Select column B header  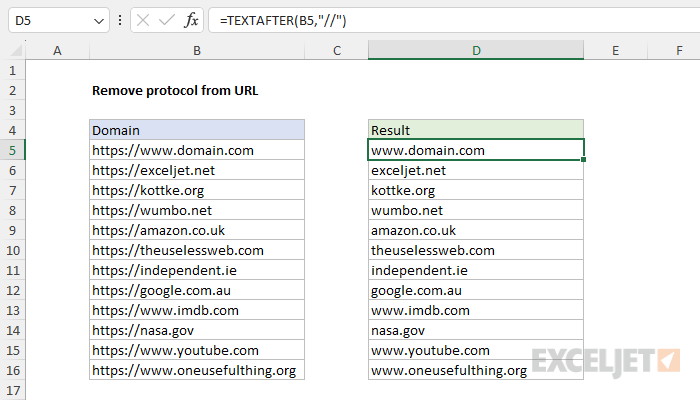197,50
